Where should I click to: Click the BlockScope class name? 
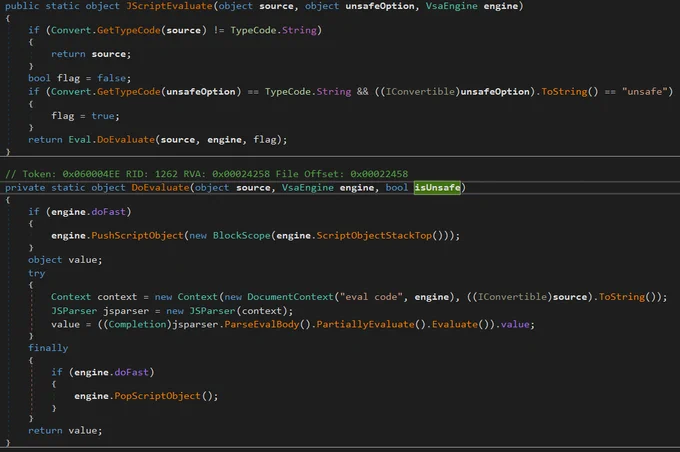click(242, 236)
